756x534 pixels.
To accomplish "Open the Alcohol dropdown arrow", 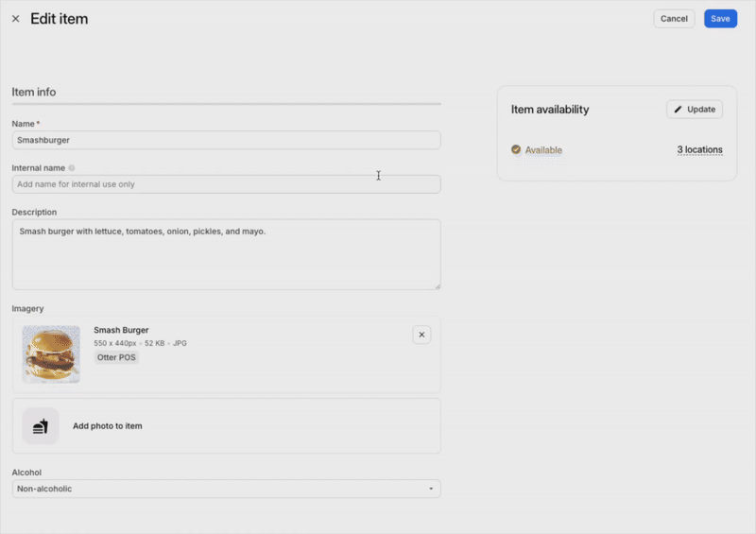I will pos(431,489).
